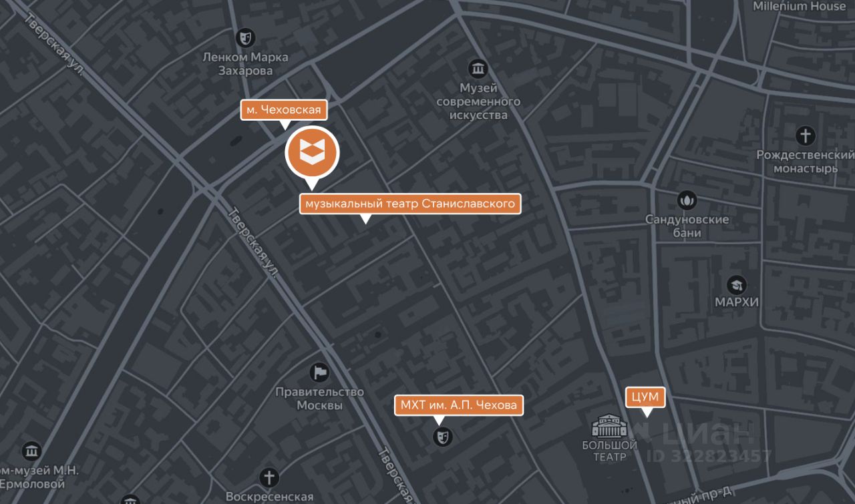
Task: Select the Воскресенская church cross icon
Action: pyautogui.click(x=269, y=478)
